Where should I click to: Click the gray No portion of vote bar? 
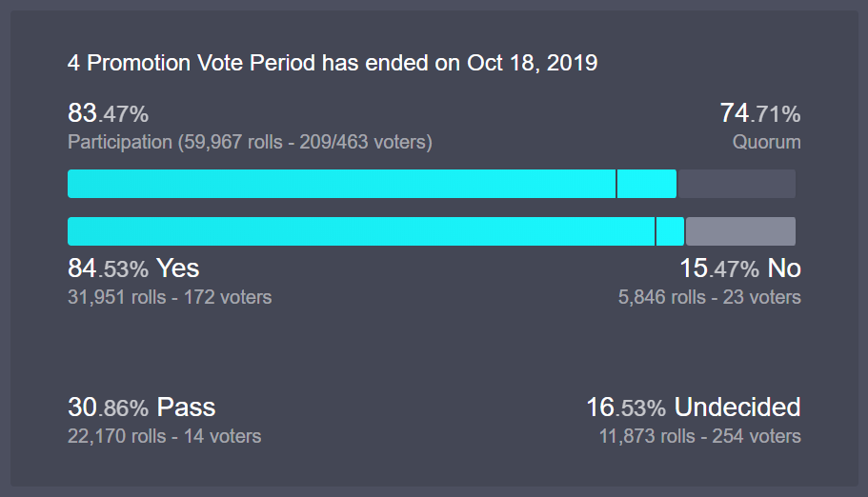(x=740, y=231)
